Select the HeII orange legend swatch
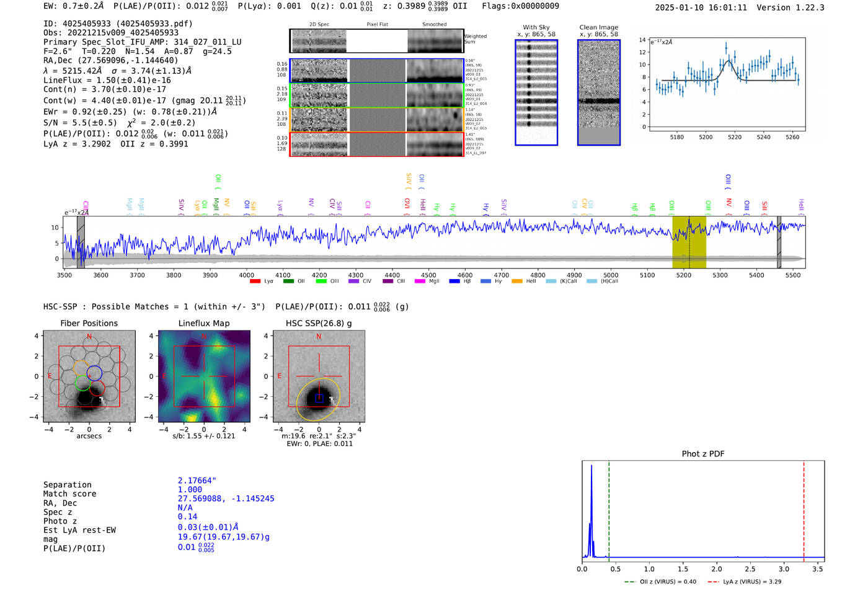Screen dimensions: 868x591 (x=517, y=282)
